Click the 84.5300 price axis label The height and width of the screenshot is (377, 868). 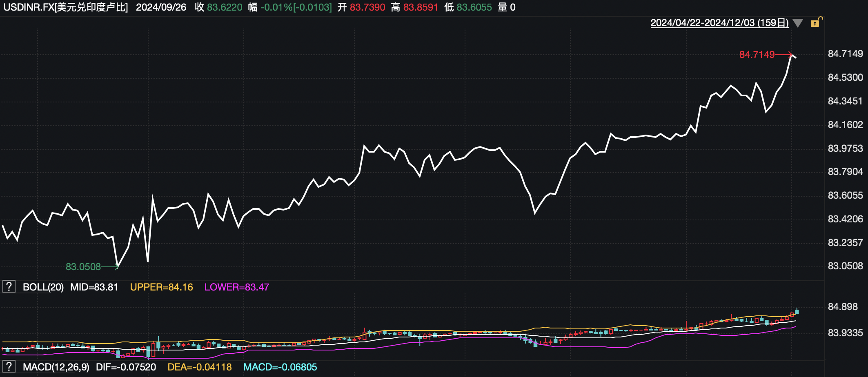(x=845, y=78)
